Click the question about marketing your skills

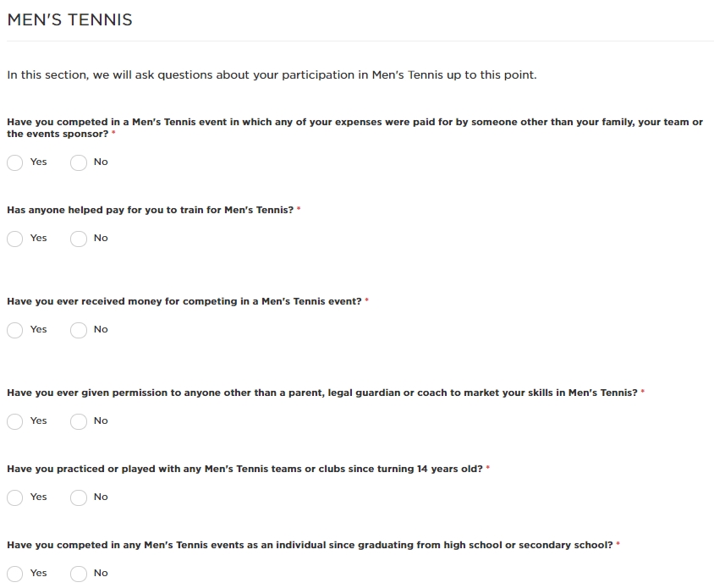[322, 393]
